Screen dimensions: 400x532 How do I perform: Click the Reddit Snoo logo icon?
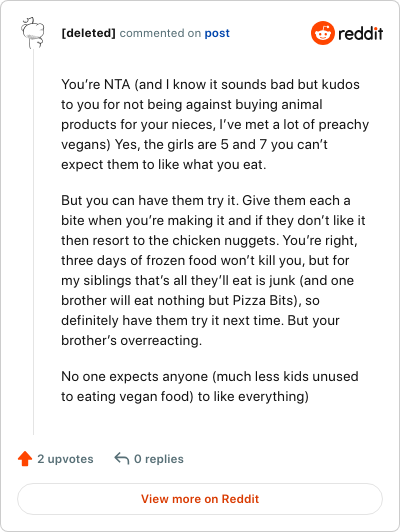click(x=323, y=33)
